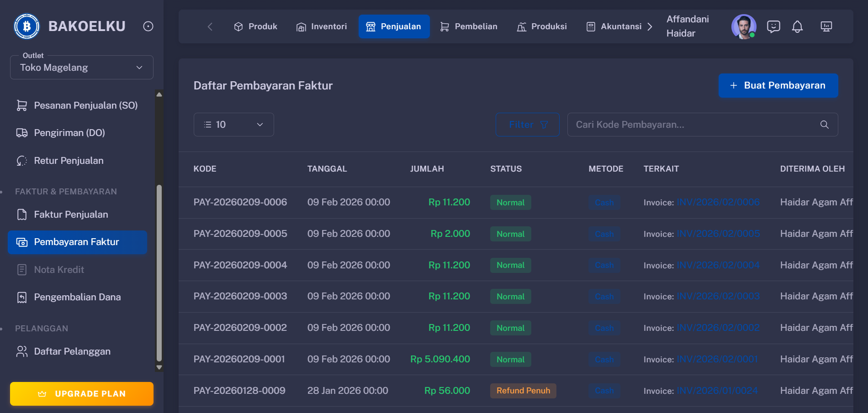Expand the Akuntansi chevron in navigation
This screenshot has width=868, height=413.
pyautogui.click(x=650, y=26)
